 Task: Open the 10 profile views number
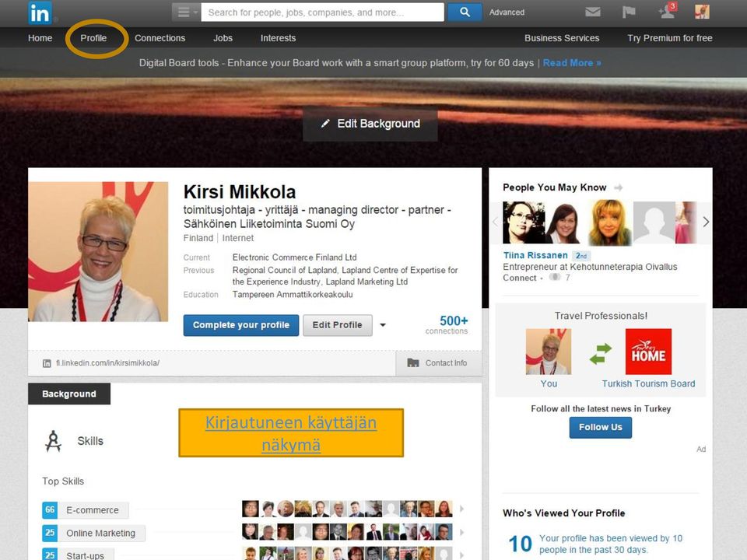click(520, 544)
